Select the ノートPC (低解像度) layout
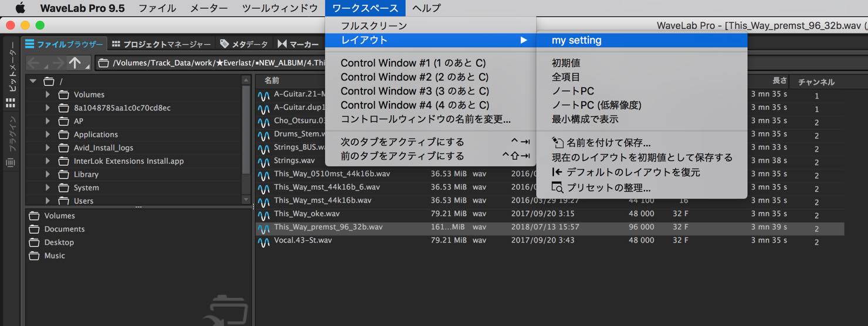This screenshot has width=868, height=326. point(642,105)
